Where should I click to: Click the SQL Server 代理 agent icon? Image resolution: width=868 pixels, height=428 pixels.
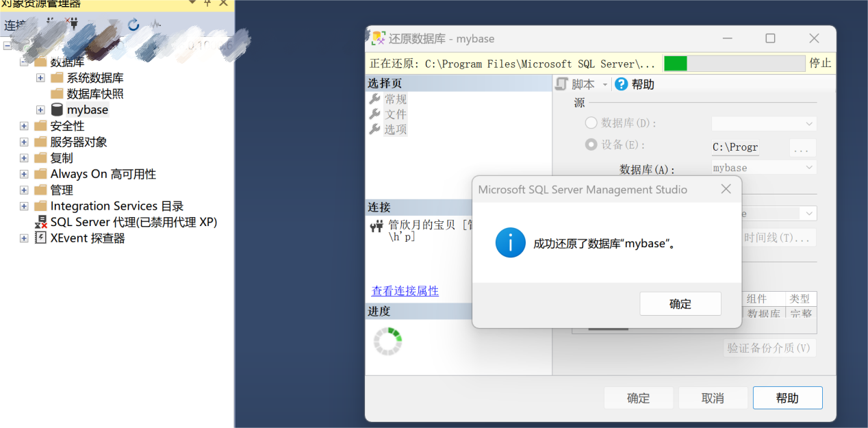[41, 222]
